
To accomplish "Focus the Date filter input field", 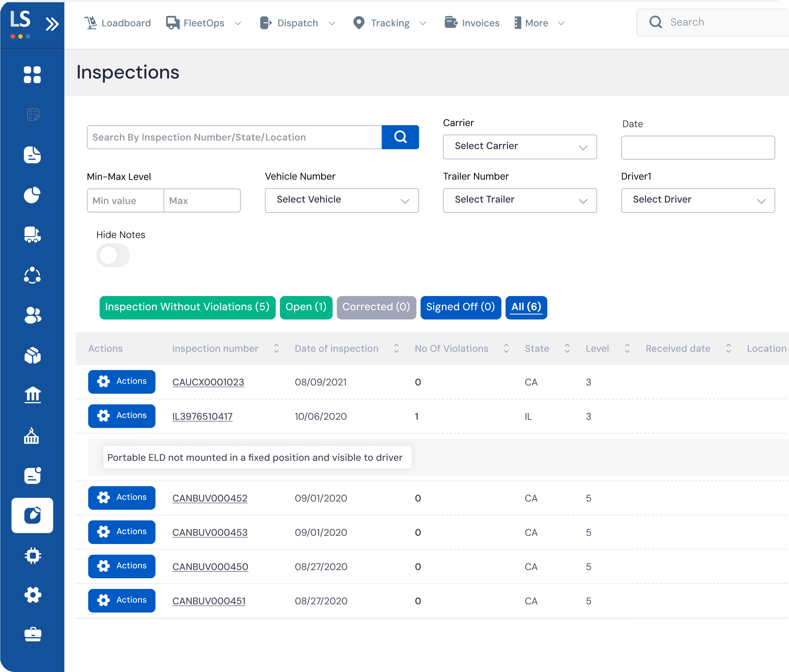I will coord(698,148).
